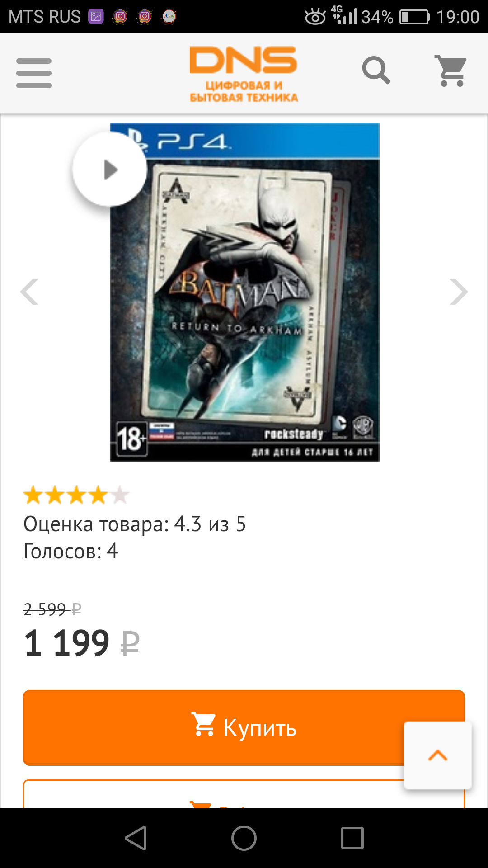Tap the Android recent apps button
Viewport: 488px width, 868px height.
(352, 838)
